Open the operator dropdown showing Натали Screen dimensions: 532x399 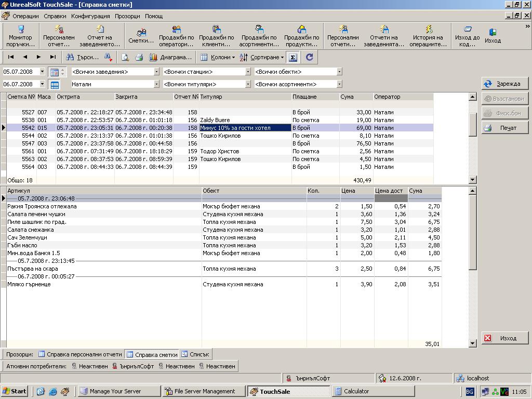point(156,84)
